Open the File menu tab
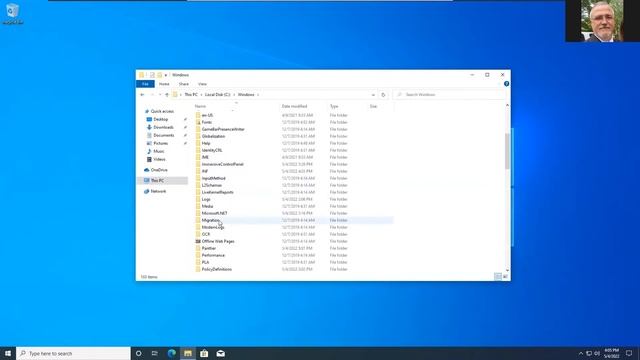This screenshot has height=360, width=640. tap(145, 84)
